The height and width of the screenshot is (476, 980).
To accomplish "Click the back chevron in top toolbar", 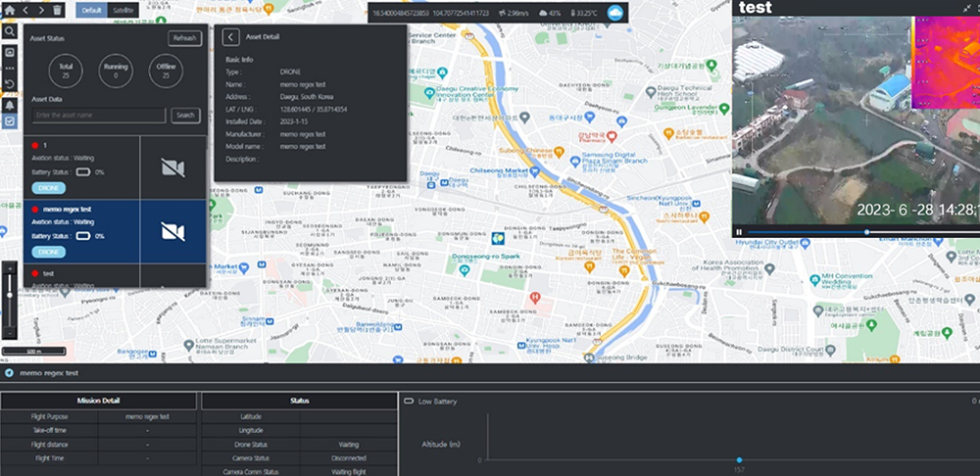I will 26,10.
